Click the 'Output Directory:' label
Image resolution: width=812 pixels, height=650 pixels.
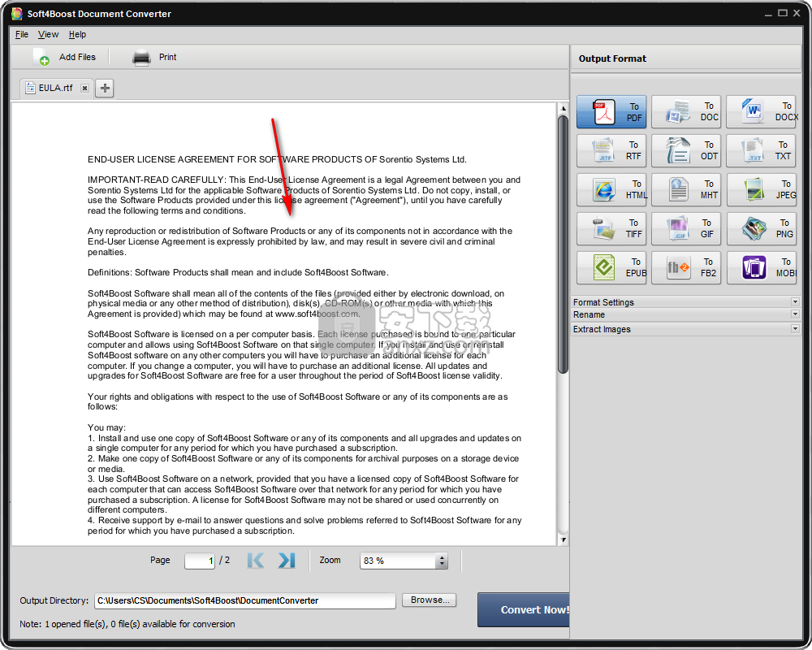click(54, 600)
